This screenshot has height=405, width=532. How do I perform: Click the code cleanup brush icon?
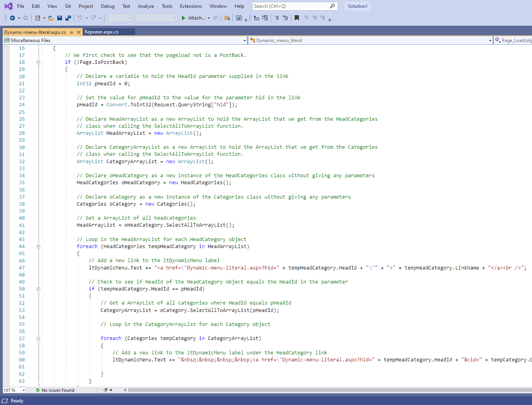click(105, 390)
